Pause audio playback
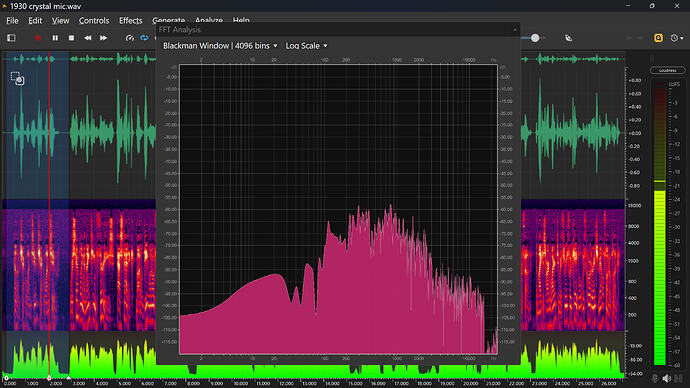690x388 pixels. tap(55, 38)
